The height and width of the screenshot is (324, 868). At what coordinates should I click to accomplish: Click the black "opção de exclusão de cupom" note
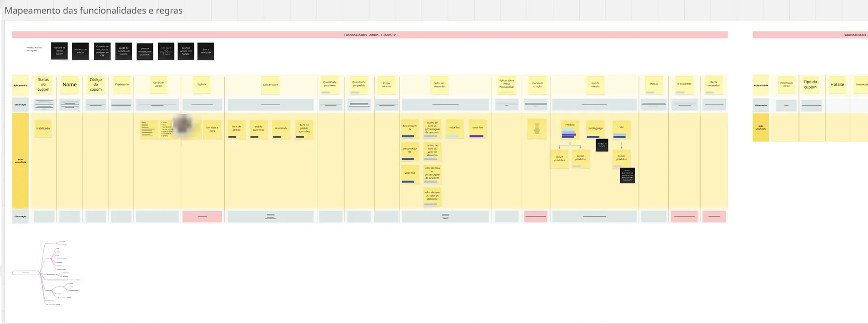(x=123, y=51)
